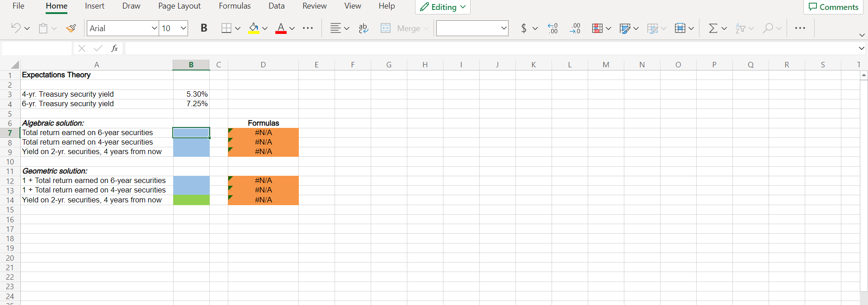Apply currency dollar format
The height and width of the screenshot is (305, 868).
coord(524,28)
